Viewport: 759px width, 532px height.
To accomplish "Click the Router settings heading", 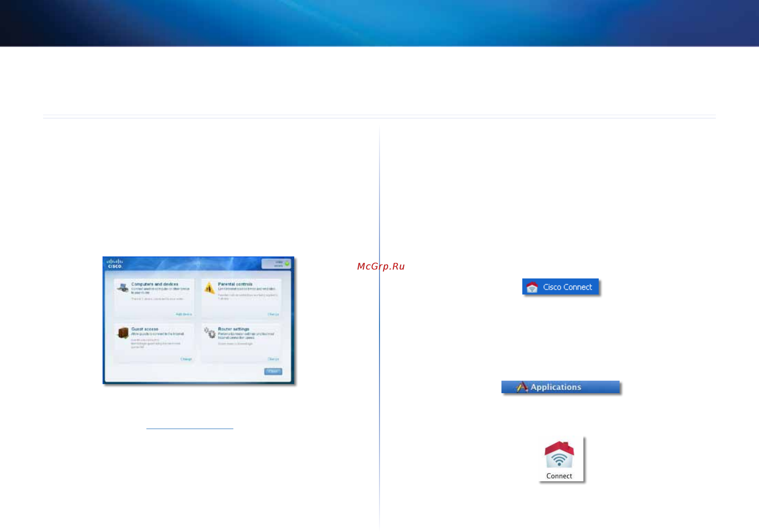I will 233,329.
